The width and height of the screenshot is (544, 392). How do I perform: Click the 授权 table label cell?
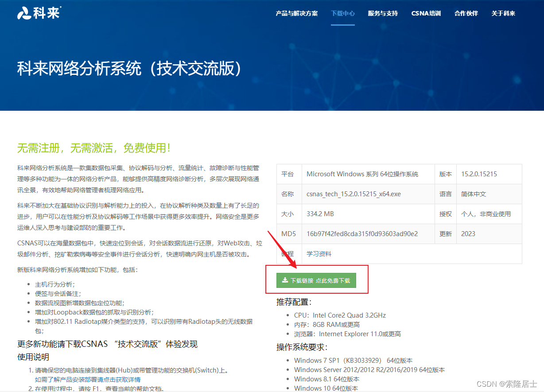446,214
